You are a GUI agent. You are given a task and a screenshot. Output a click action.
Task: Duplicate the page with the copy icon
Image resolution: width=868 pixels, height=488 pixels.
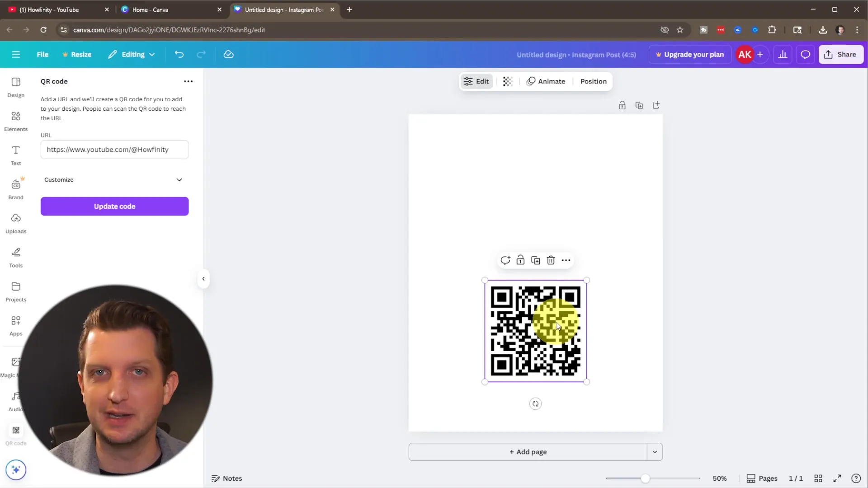pyautogui.click(x=639, y=105)
